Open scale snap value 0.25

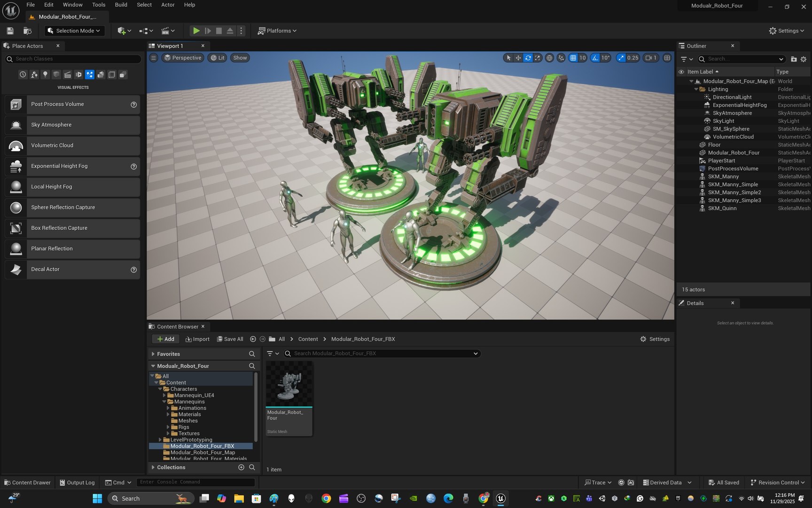pos(633,58)
